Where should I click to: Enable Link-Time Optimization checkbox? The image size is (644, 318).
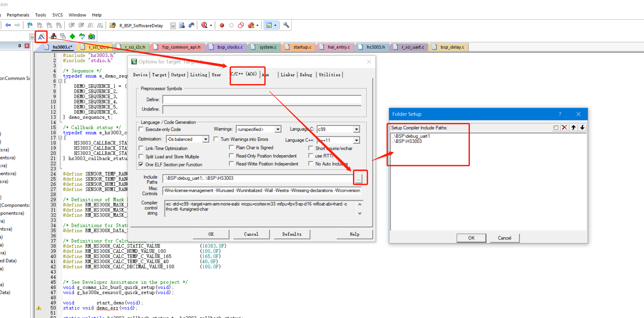pyautogui.click(x=141, y=148)
